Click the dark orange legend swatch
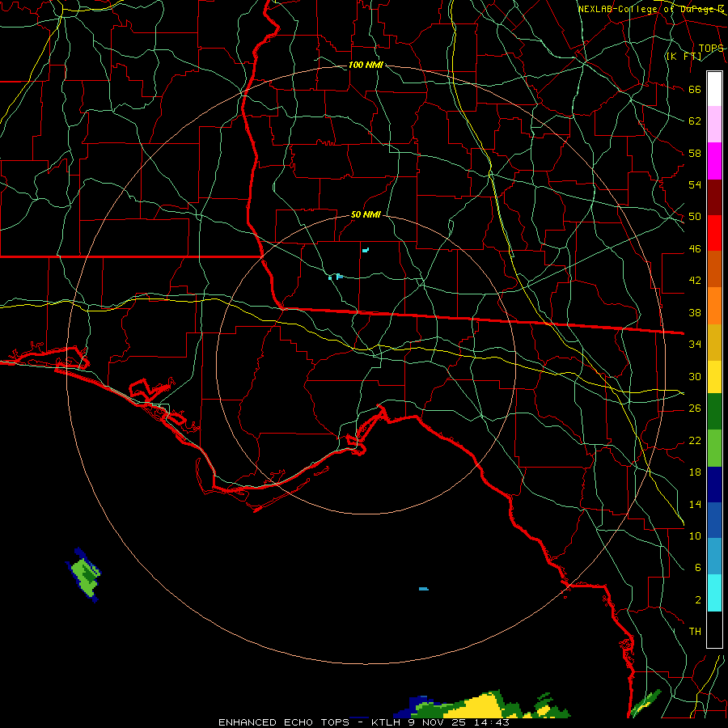The width and height of the screenshot is (728, 728). 714,269
